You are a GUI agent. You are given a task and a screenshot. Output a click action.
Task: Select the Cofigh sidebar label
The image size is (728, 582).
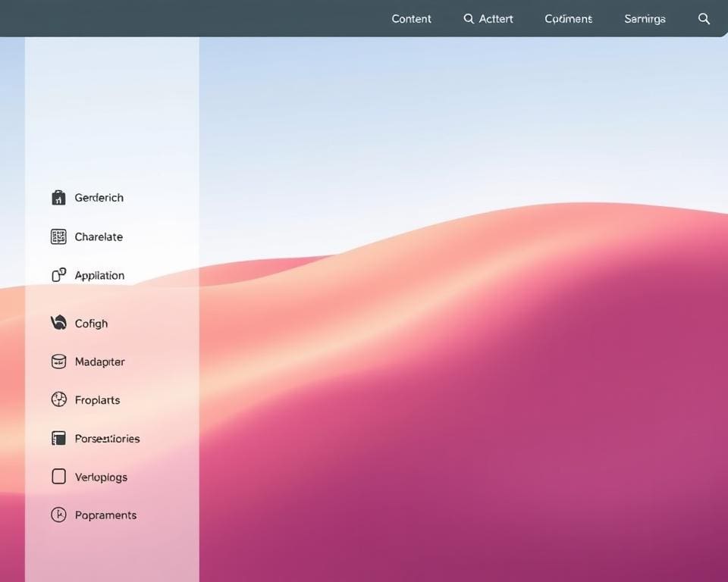(91, 324)
